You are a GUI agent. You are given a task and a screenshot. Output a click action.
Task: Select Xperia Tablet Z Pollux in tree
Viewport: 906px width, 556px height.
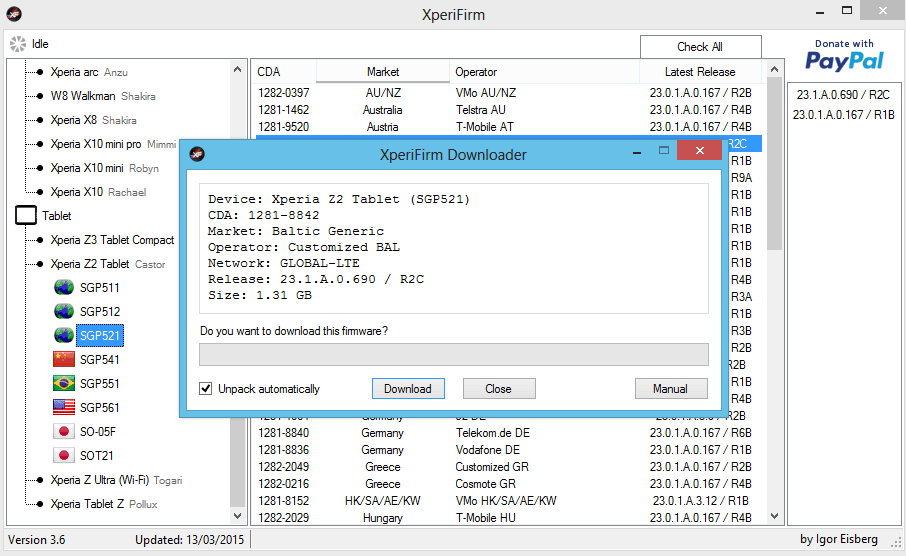(103, 504)
